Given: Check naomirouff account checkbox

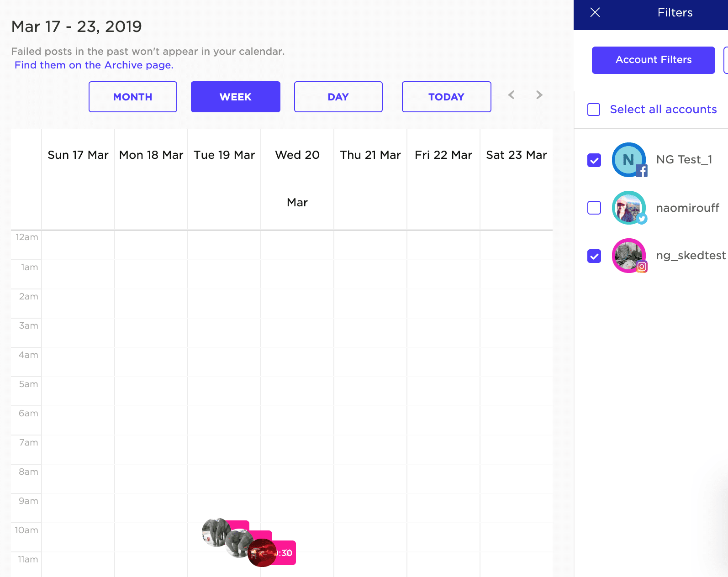Looking at the screenshot, I should tap(594, 208).
